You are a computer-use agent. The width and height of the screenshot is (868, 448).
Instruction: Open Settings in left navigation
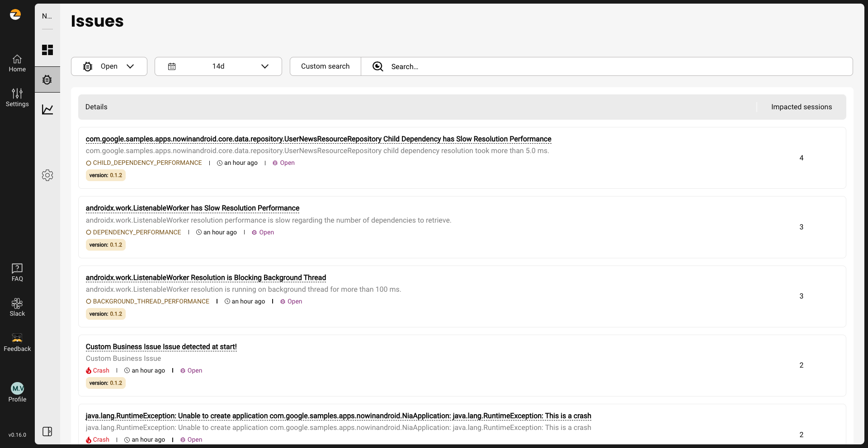coord(17,98)
